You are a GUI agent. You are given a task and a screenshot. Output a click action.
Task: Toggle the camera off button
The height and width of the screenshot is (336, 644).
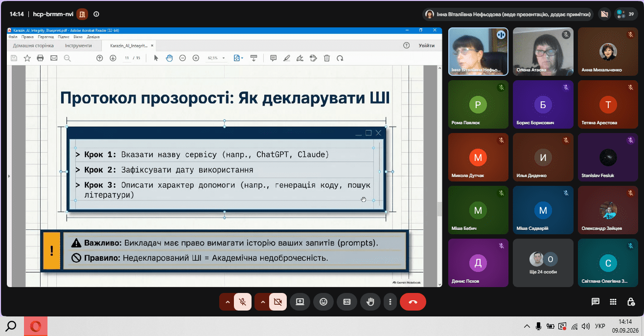coord(278,302)
